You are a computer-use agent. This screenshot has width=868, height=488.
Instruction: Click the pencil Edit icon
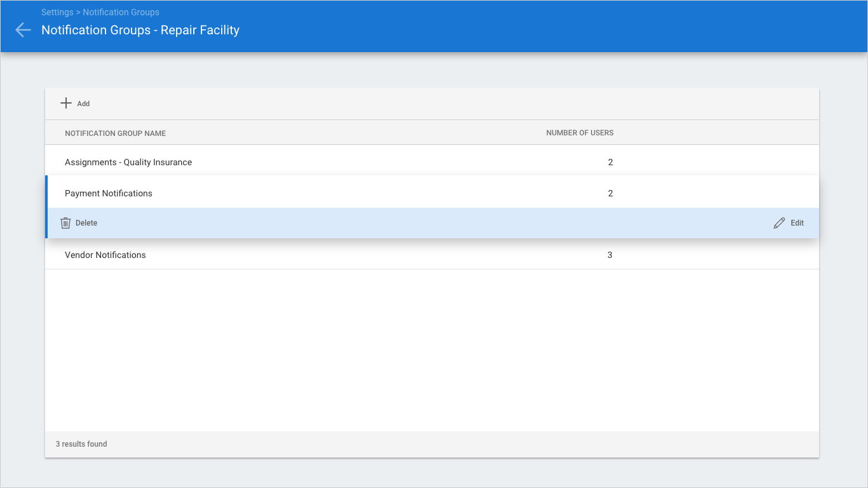[779, 223]
